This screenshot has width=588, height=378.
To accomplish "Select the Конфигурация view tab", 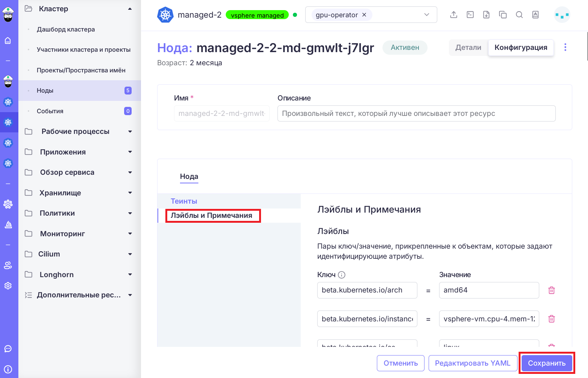I will [521, 48].
